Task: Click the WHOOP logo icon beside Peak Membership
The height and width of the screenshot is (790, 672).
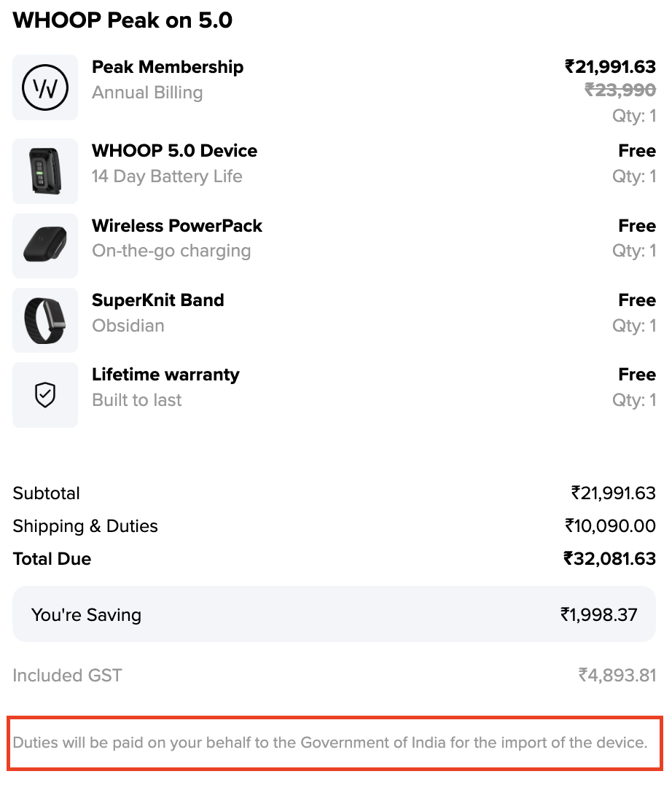Action: coord(45,87)
